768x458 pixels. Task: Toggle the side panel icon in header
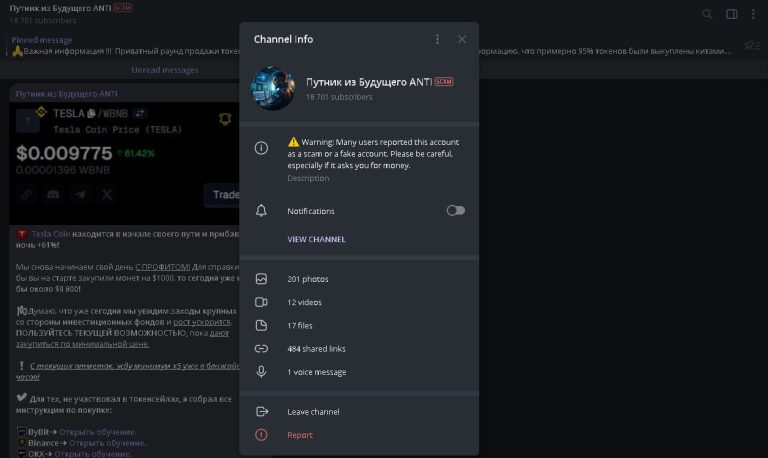732,14
